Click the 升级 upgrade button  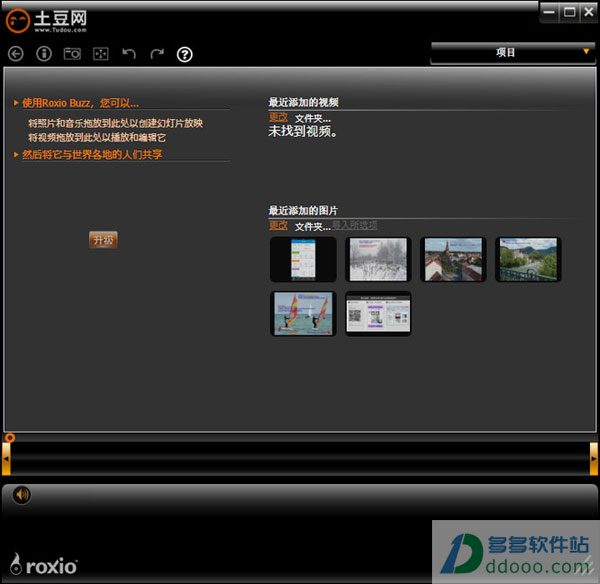pos(103,240)
